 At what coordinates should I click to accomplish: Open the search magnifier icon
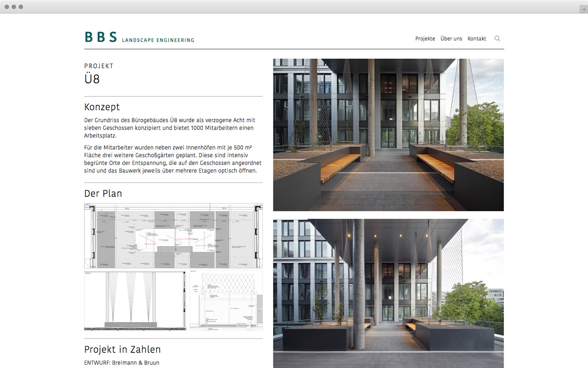coord(497,39)
